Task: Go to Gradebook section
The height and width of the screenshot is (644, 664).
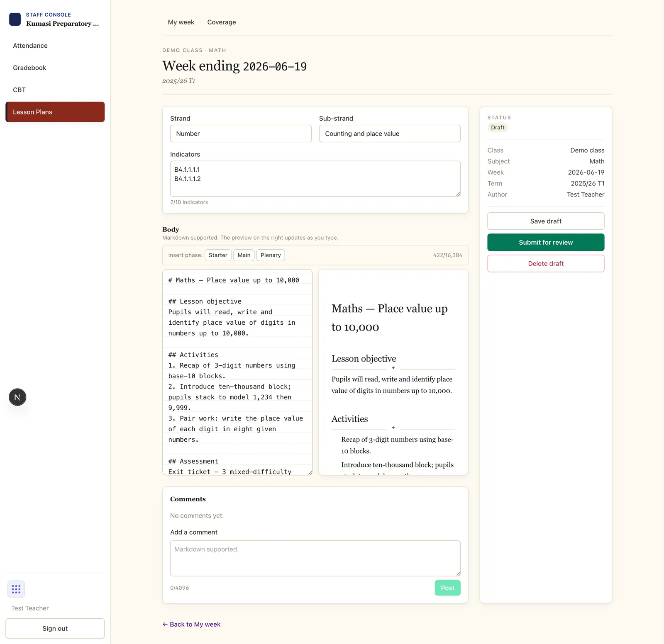Action: click(55, 68)
